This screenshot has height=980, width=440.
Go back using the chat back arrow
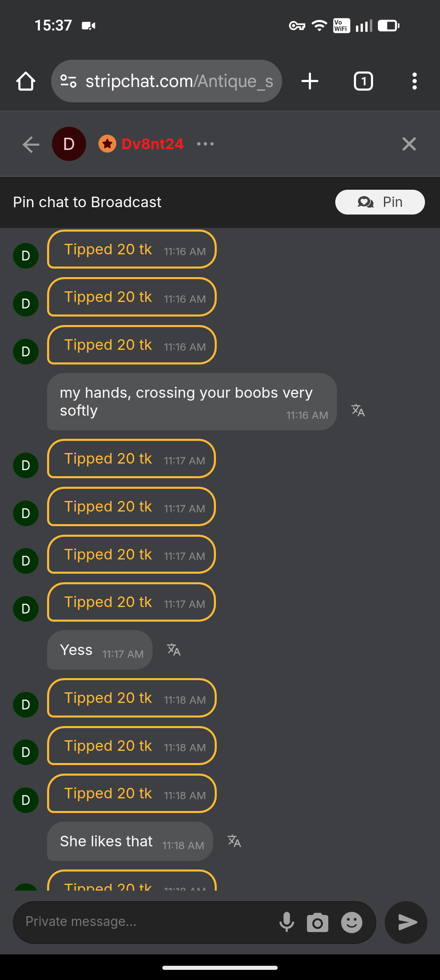[31, 144]
